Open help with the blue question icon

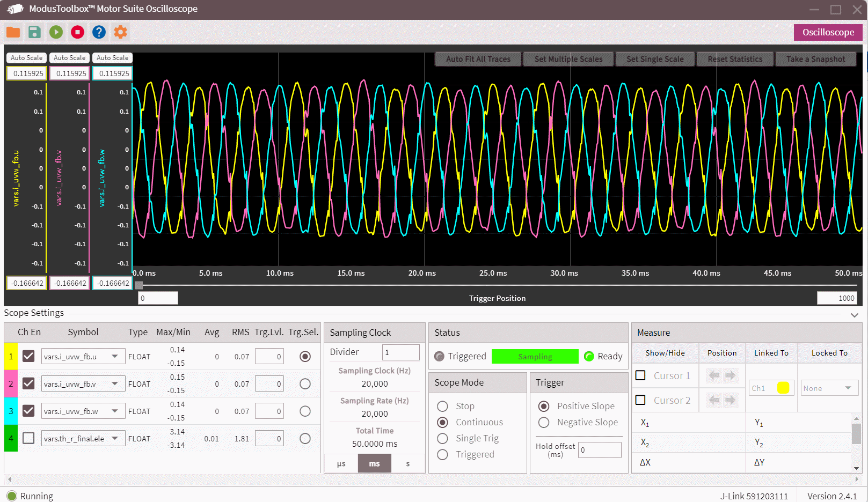99,32
